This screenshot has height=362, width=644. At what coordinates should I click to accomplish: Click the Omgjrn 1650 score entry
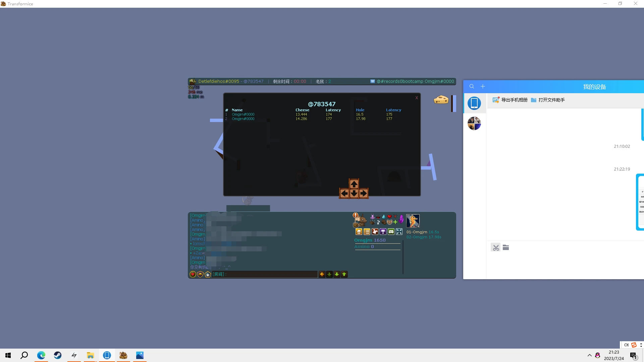(370, 240)
